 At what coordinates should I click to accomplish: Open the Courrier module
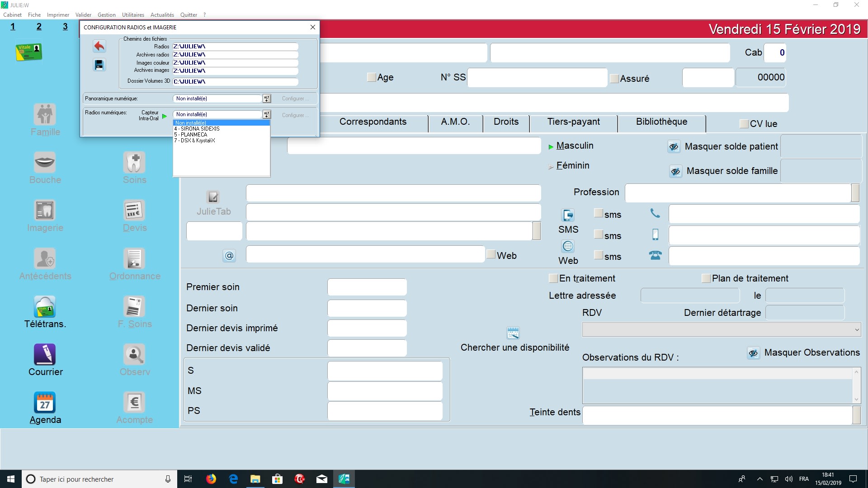click(45, 355)
